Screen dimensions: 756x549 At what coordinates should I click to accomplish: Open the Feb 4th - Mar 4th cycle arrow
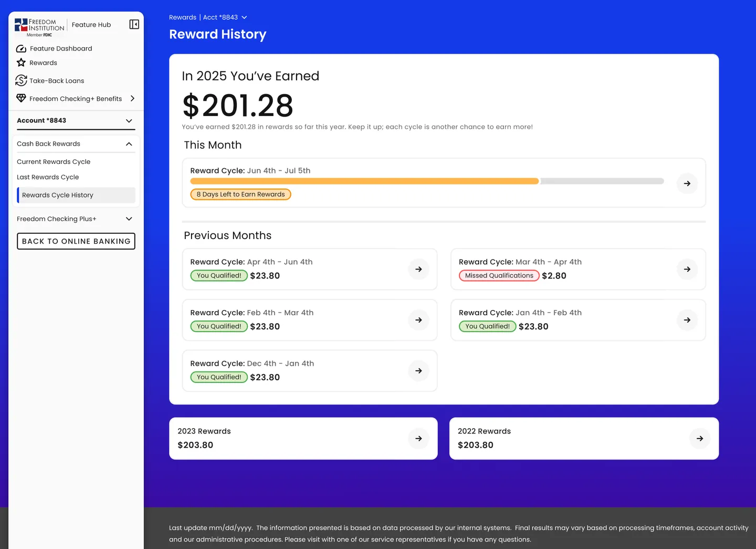(x=418, y=319)
